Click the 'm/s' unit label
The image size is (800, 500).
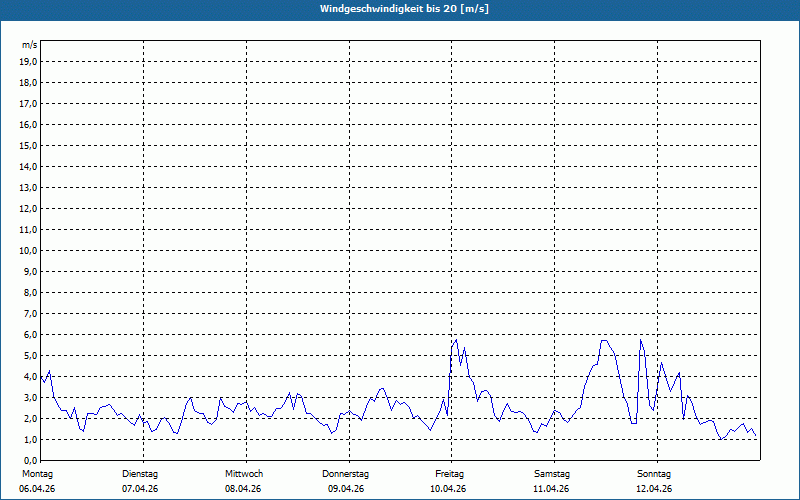pyautogui.click(x=30, y=45)
